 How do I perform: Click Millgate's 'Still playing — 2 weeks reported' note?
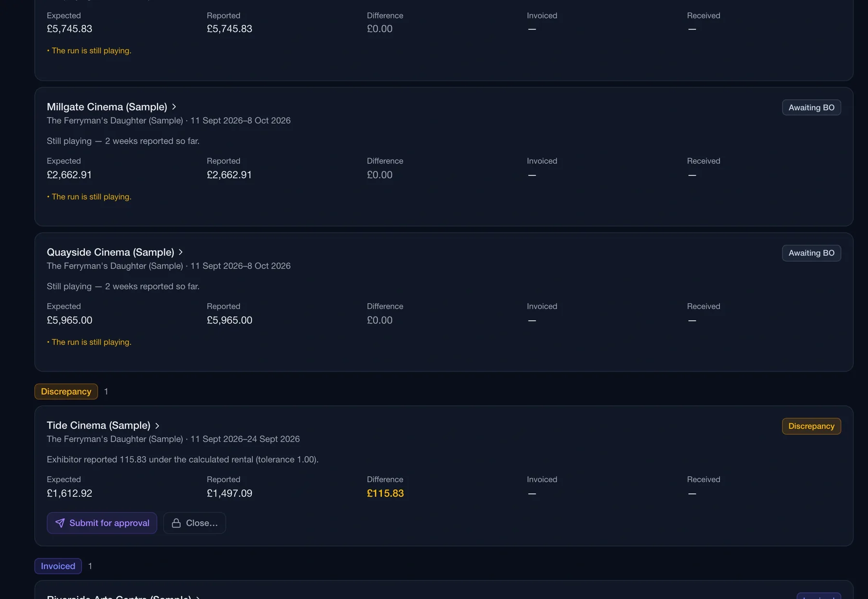(123, 141)
